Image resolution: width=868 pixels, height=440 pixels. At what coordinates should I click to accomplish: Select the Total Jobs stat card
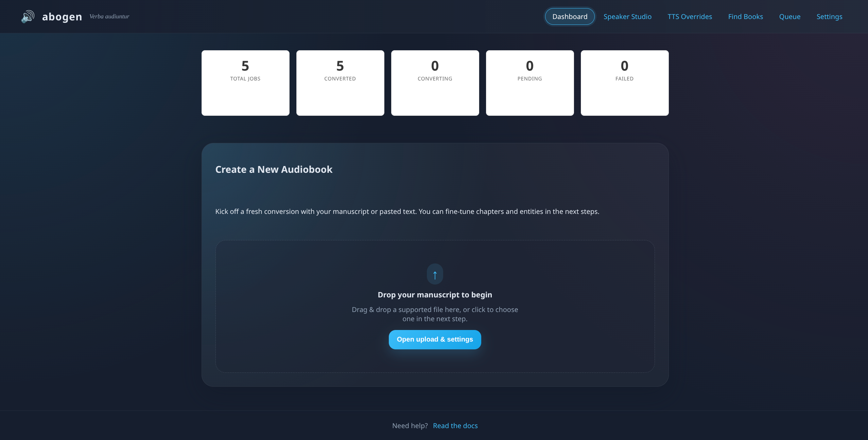245,83
